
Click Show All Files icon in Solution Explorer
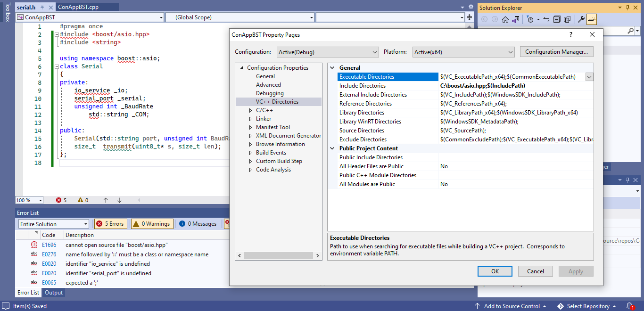567,19
